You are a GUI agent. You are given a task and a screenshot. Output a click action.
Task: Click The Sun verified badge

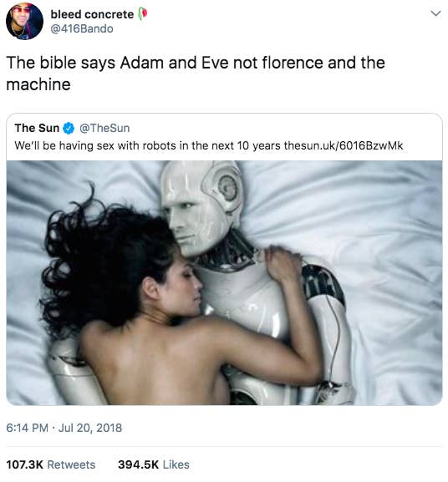coord(69,128)
